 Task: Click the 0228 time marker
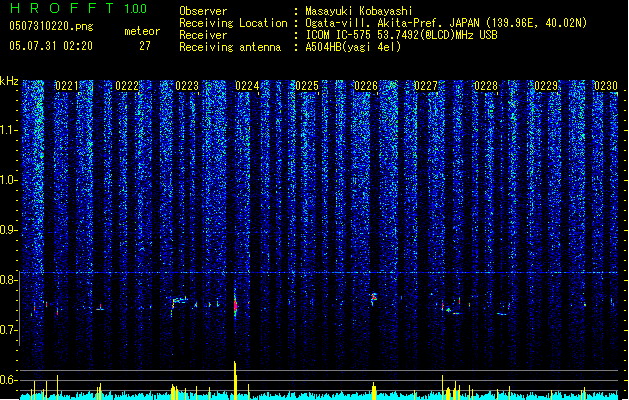click(486, 86)
